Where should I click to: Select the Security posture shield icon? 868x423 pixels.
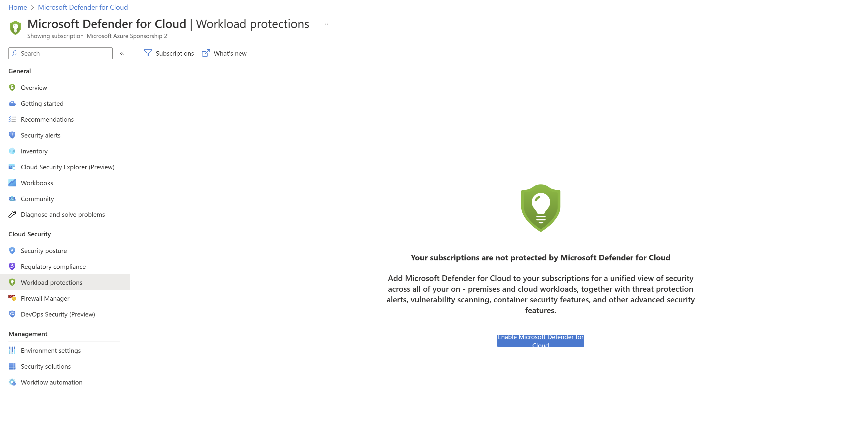12,250
